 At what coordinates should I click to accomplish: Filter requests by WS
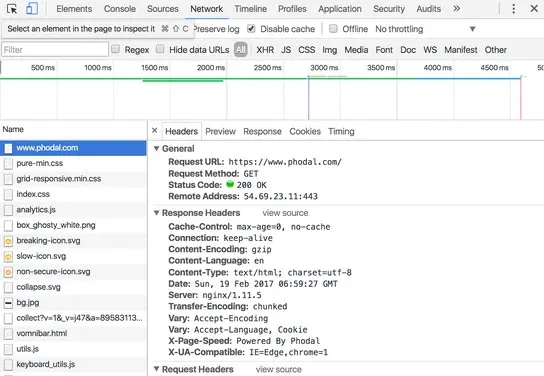pos(430,50)
